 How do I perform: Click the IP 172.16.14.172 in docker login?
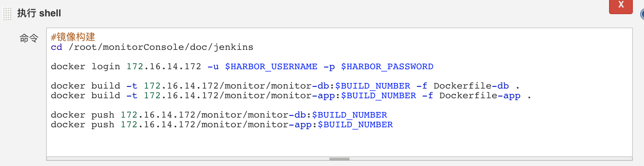[164, 67]
